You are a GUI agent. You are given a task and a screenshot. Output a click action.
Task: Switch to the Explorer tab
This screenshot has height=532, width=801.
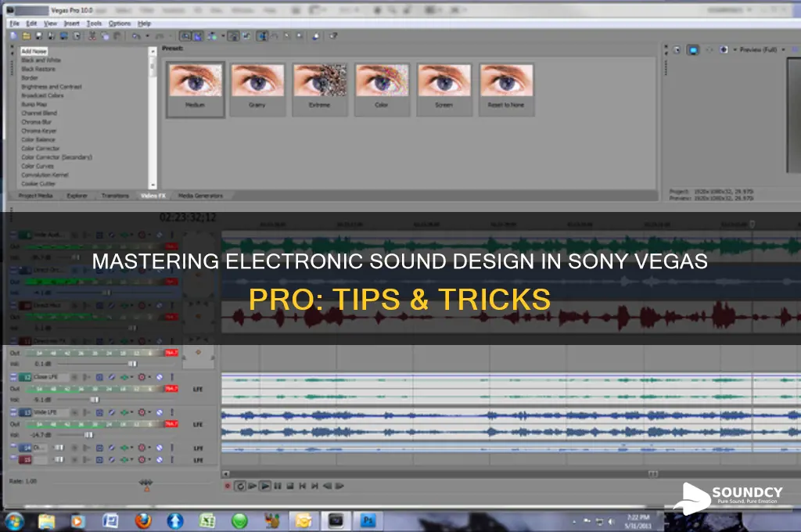tap(77, 196)
